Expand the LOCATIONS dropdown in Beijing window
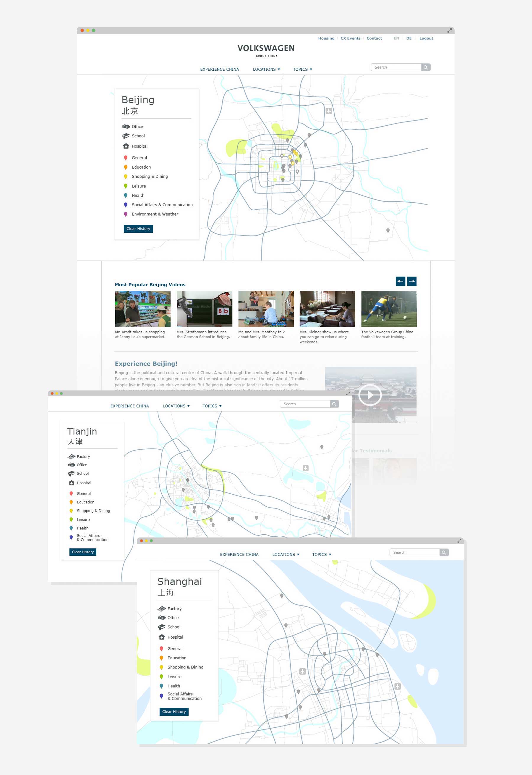The width and height of the screenshot is (532, 775). click(266, 70)
